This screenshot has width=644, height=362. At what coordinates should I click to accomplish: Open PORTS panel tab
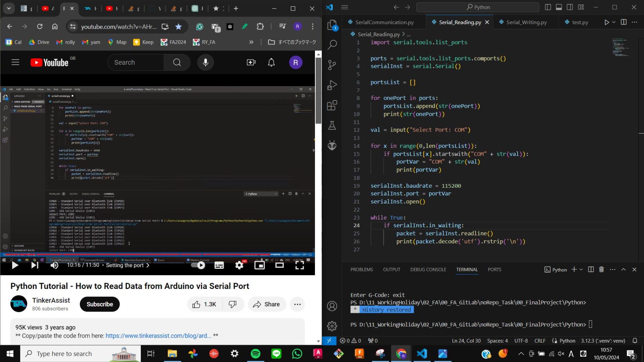[494, 270]
